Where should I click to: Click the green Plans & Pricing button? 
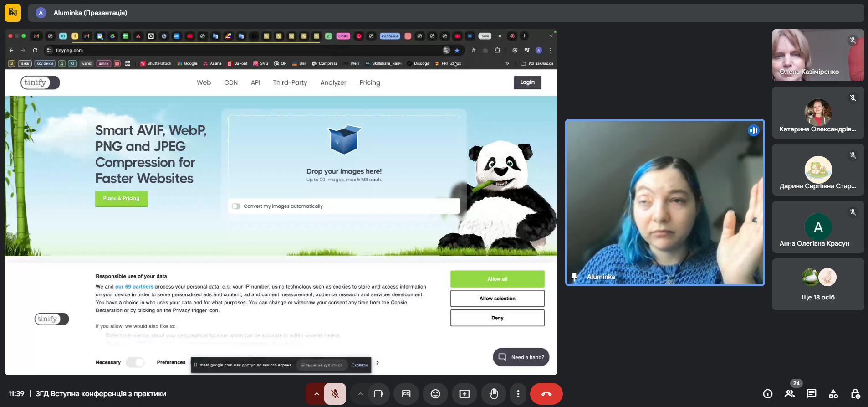[121, 199]
